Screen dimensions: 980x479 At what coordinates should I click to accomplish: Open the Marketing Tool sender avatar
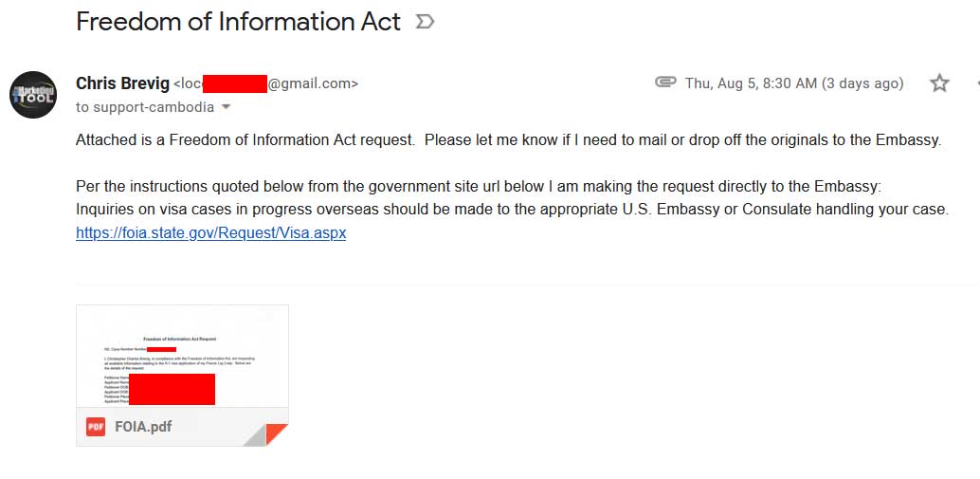[33, 95]
